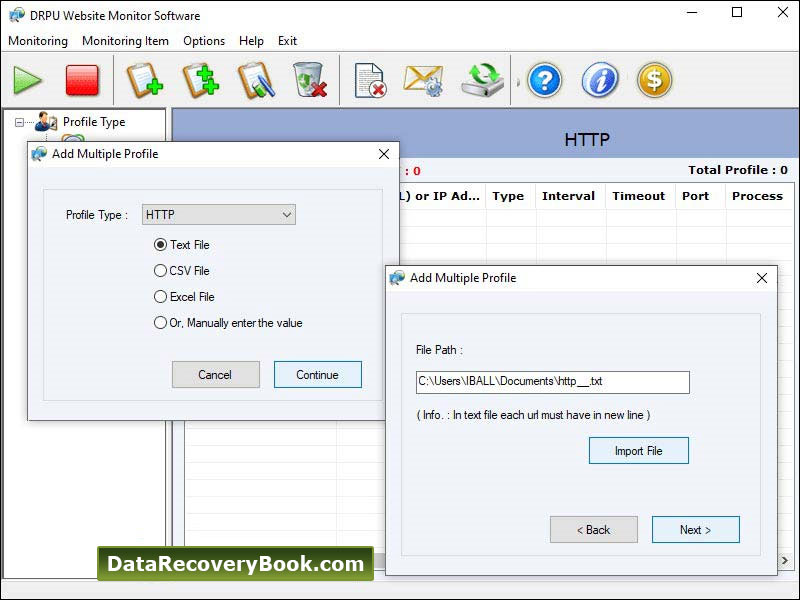This screenshot has height=600, width=800.
Task: Click the File Path text field
Action: coord(553,382)
